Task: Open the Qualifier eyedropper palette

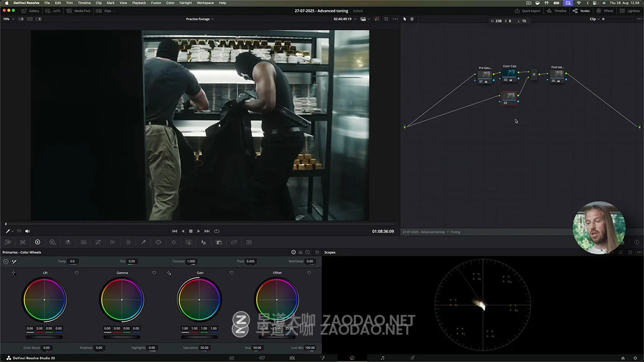Action: (x=143, y=242)
